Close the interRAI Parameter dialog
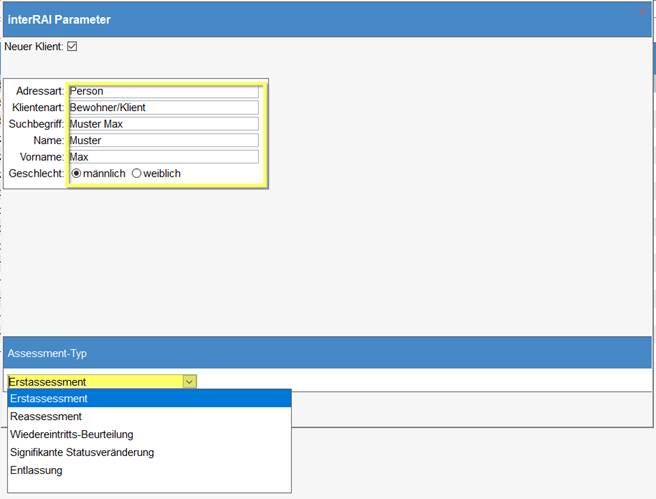 pos(643,12)
